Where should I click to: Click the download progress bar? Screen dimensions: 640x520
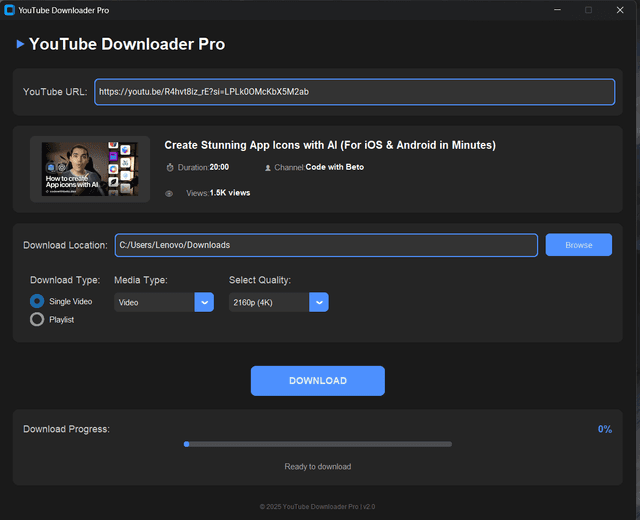318,444
